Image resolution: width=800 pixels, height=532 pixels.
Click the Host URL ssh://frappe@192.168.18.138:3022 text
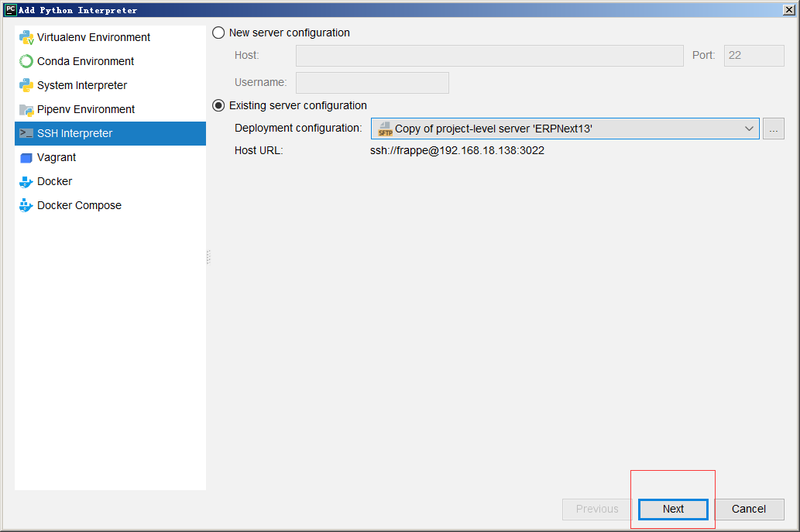pyautogui.click(x=457, y=150)
